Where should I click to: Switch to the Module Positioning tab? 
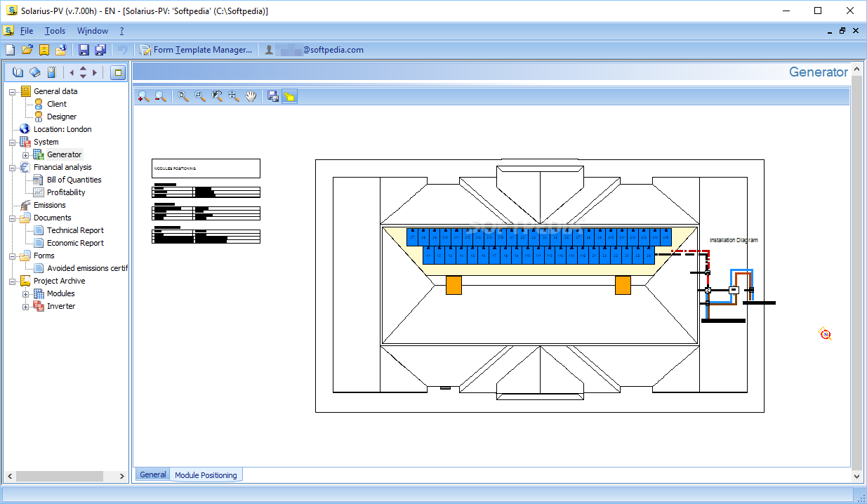click(x=206, y=475)
